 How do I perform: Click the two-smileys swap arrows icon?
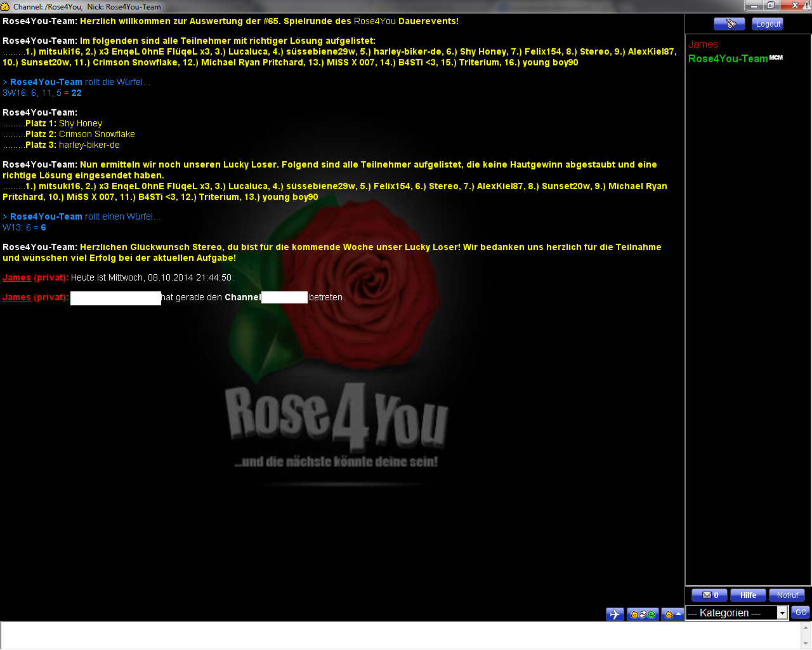tap(643, 614)
